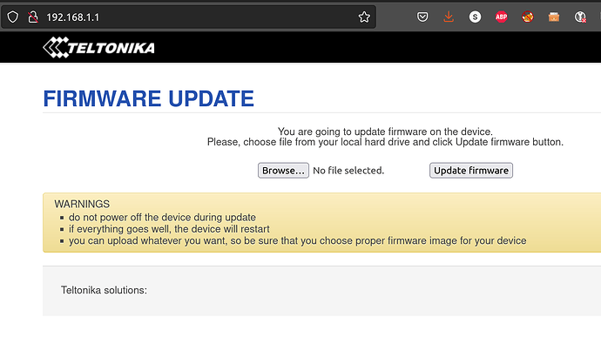Click the FIRMWARE UPDATE heading
Viewport: 601px width, 364px height.
tap(148, 99)
